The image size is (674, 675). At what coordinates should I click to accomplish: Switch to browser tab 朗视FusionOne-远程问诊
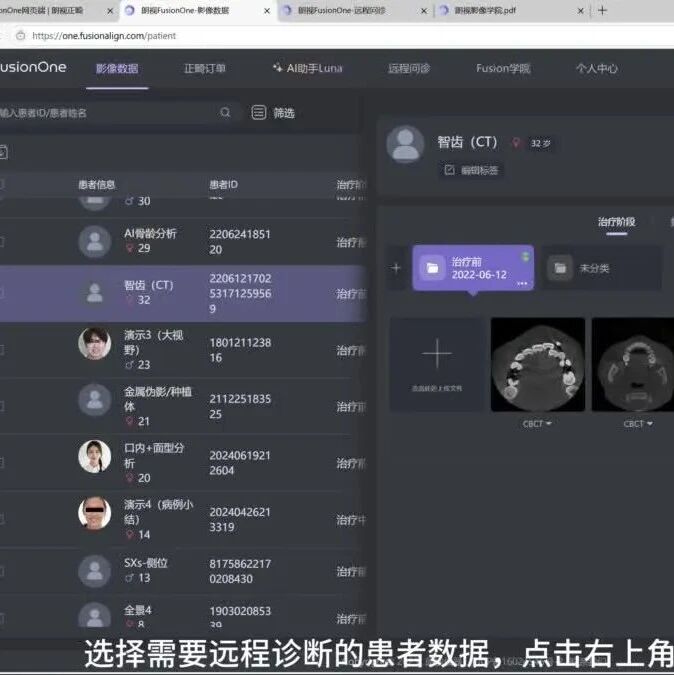[342, 10]
